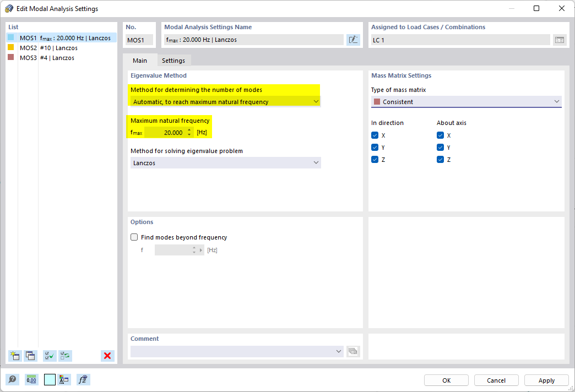Image resolution: width=575 pixels, height=392 pixels.
Task: Click the No. field showing MOS1
Action: [139, 40]
